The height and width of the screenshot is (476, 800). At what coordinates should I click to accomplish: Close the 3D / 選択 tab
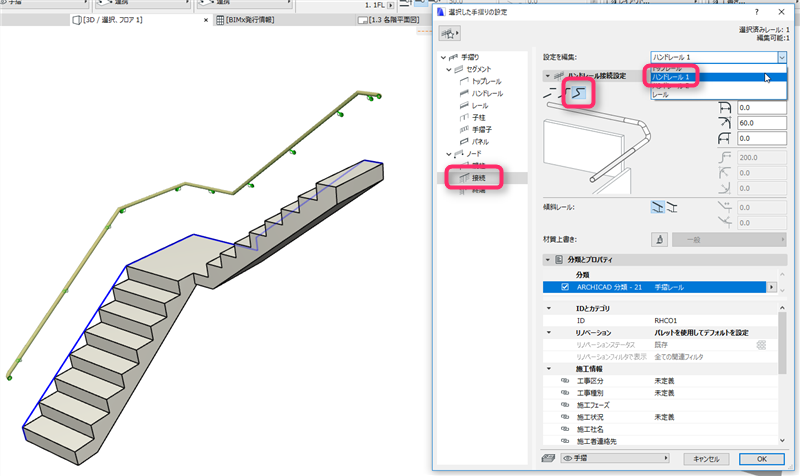(206, 20)
